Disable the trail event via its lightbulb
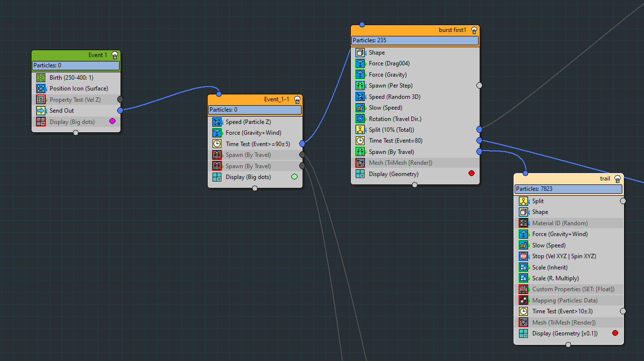This screenshot has height=361, width=644. pos(617,179)
